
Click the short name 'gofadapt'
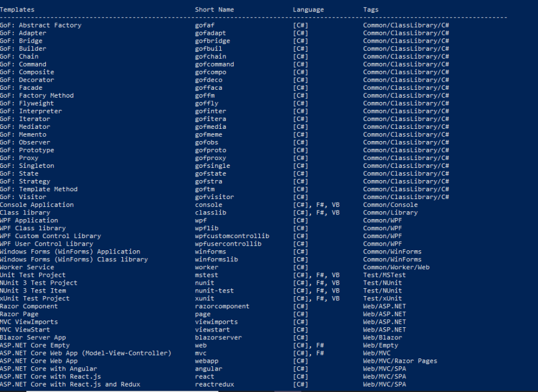211,33
